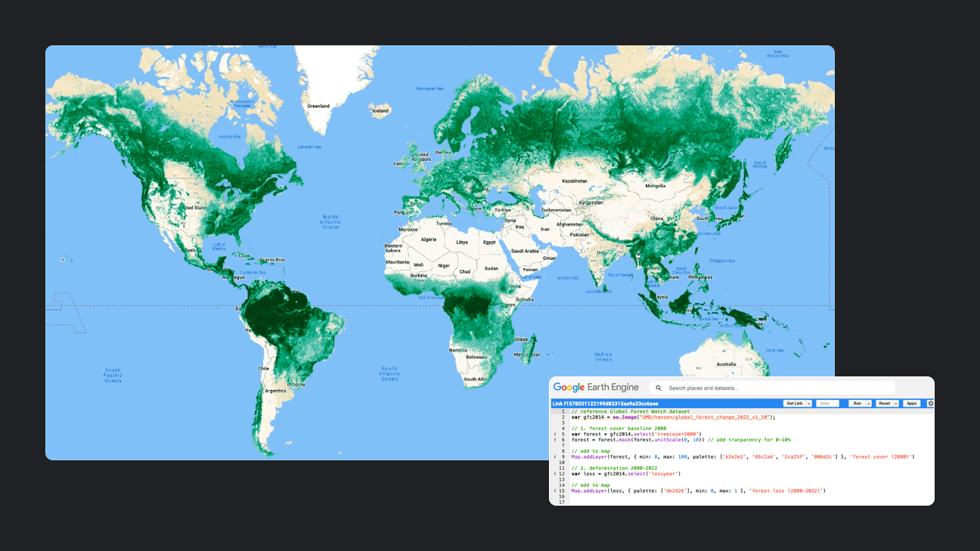The image size is (980, 551).
Task: Click the code hint icon beside line 5
Action: click(x=554, y=434)
